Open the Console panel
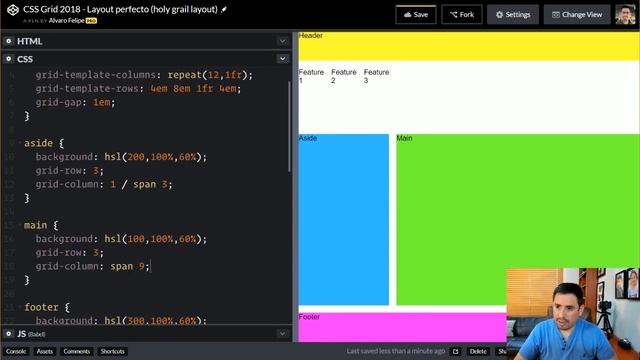 16,351
